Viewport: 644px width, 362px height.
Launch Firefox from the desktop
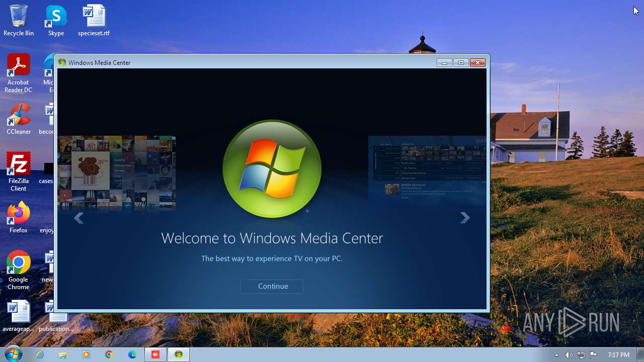click(19, 217)
